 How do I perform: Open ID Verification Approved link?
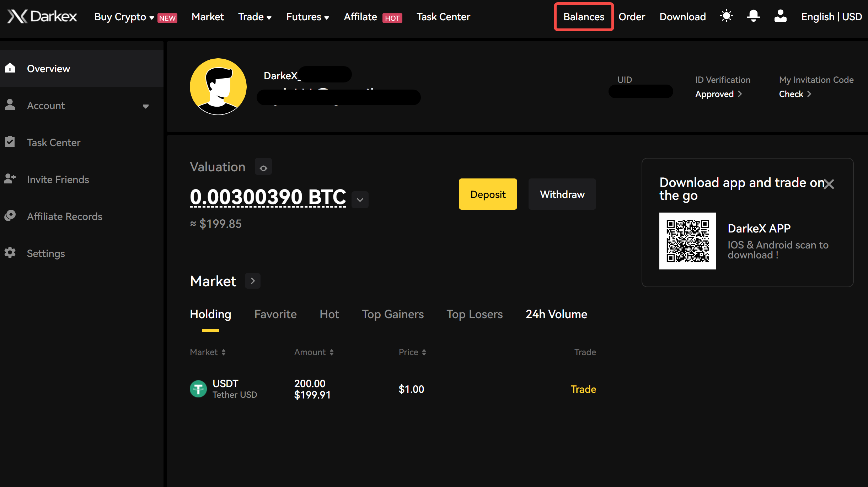click(x=719, y=94)
